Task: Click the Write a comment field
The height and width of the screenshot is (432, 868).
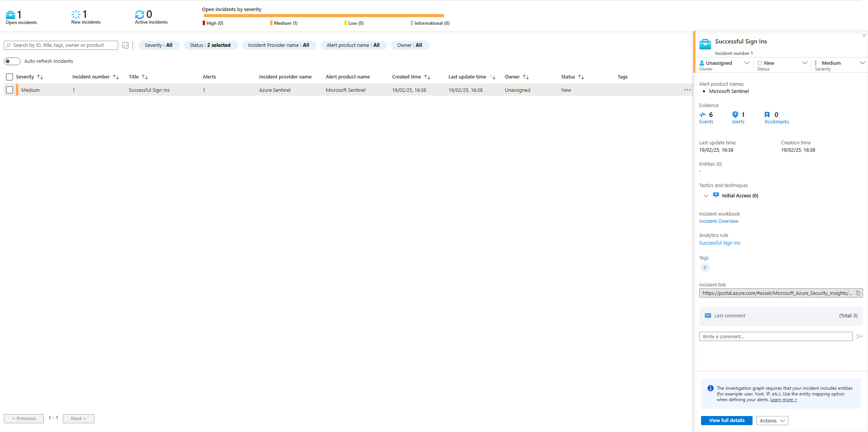Action: [776, 336]
